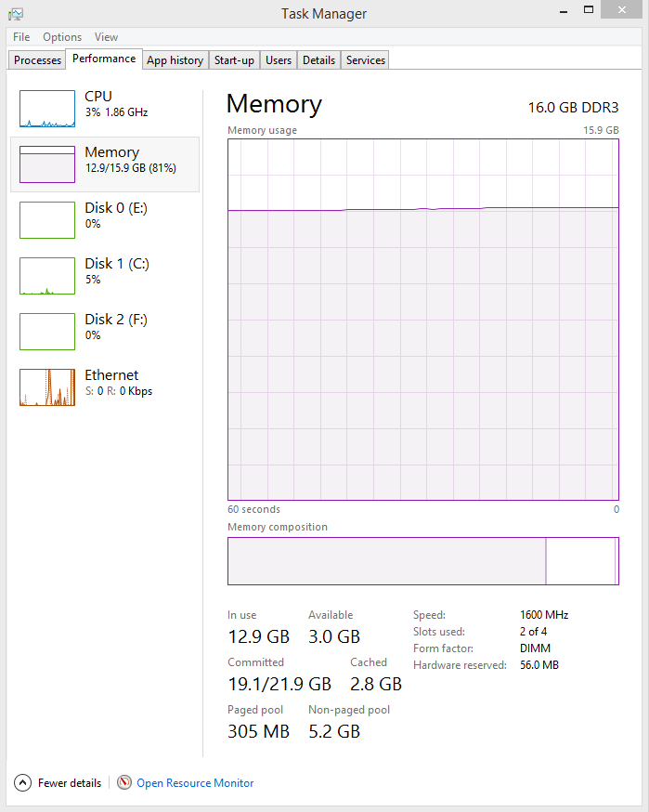649x812 pixels.
Task: Open the File menu
Action: (x=21, y=37)
